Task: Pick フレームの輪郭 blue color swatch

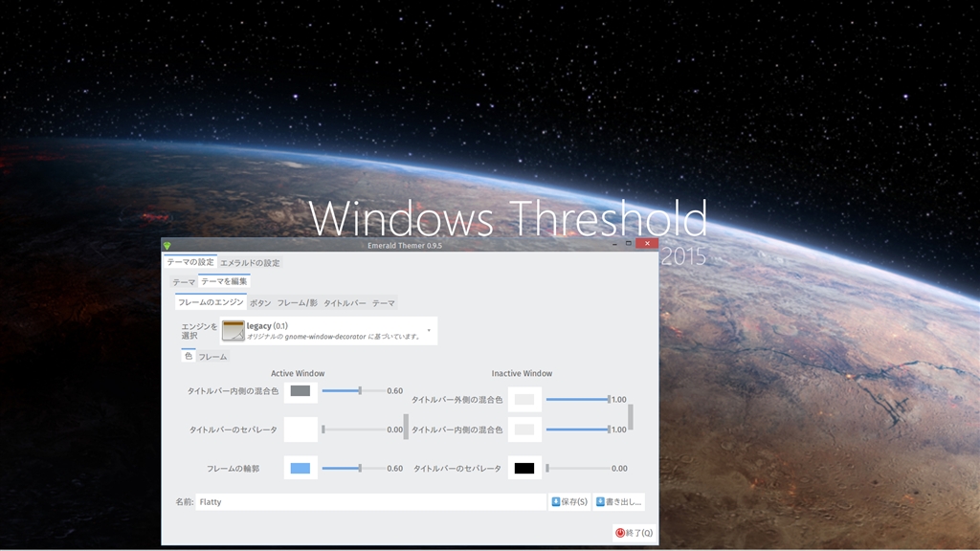Action: [301, 469]
